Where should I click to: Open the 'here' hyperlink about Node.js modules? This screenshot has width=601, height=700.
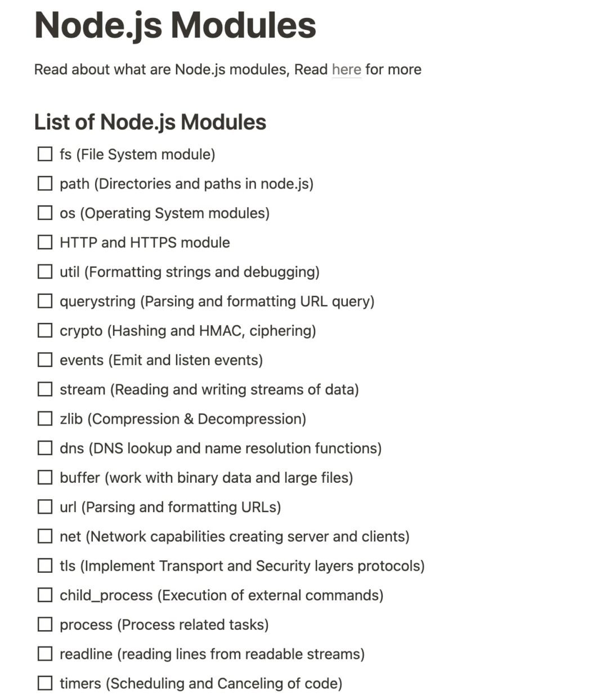click(x=346, y=69)
